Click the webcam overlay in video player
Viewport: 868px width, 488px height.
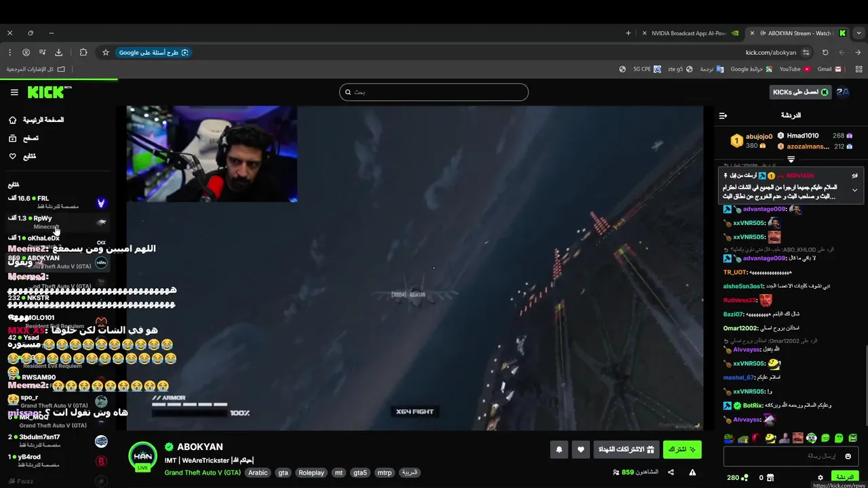point(212,154)
